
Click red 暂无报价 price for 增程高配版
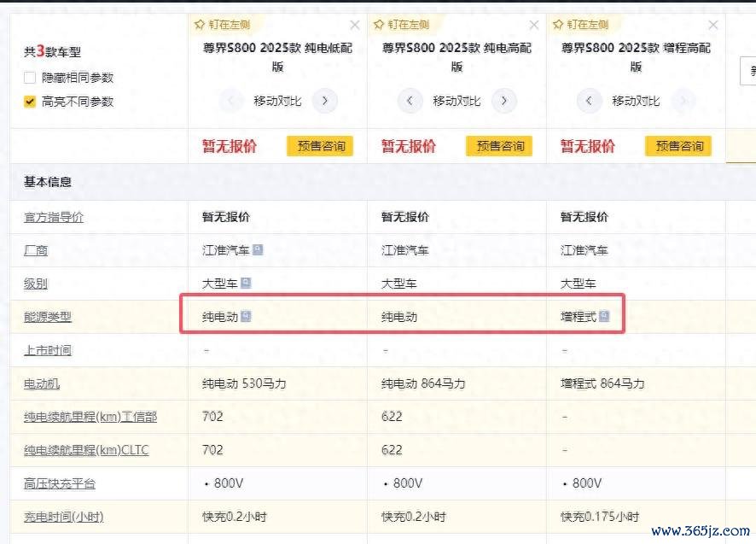tap(588, 146)
